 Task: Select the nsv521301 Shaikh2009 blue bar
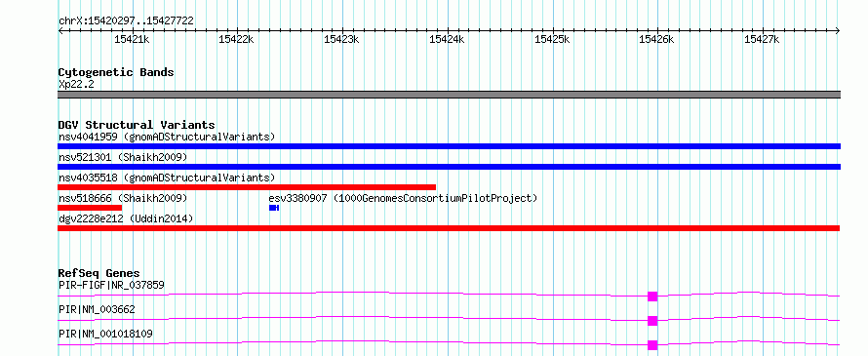449,167
